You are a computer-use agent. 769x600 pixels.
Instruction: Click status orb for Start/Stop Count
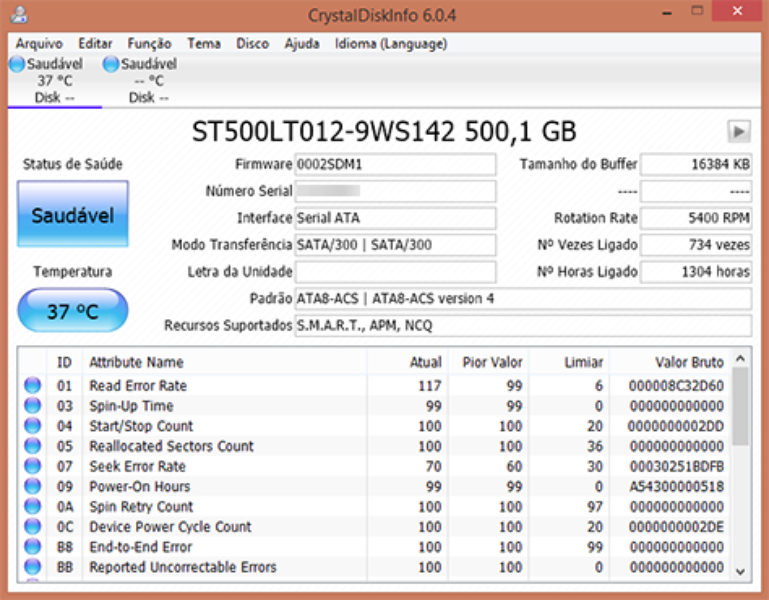pyautogui.click(x=33, y=426)
